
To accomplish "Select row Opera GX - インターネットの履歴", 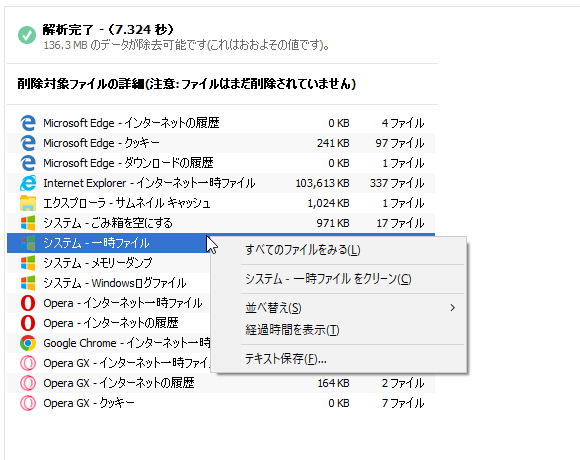I will coord(221,383).
